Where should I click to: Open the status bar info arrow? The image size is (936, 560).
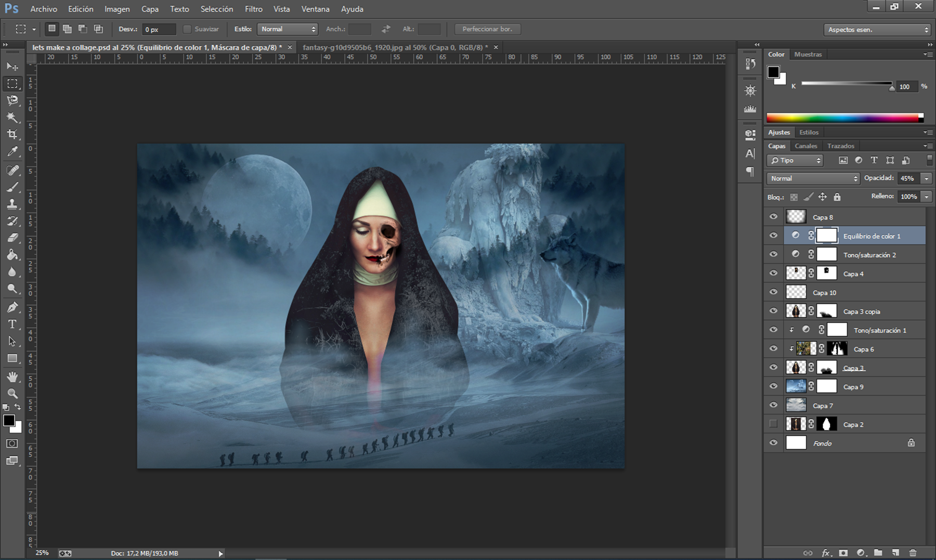220,554
